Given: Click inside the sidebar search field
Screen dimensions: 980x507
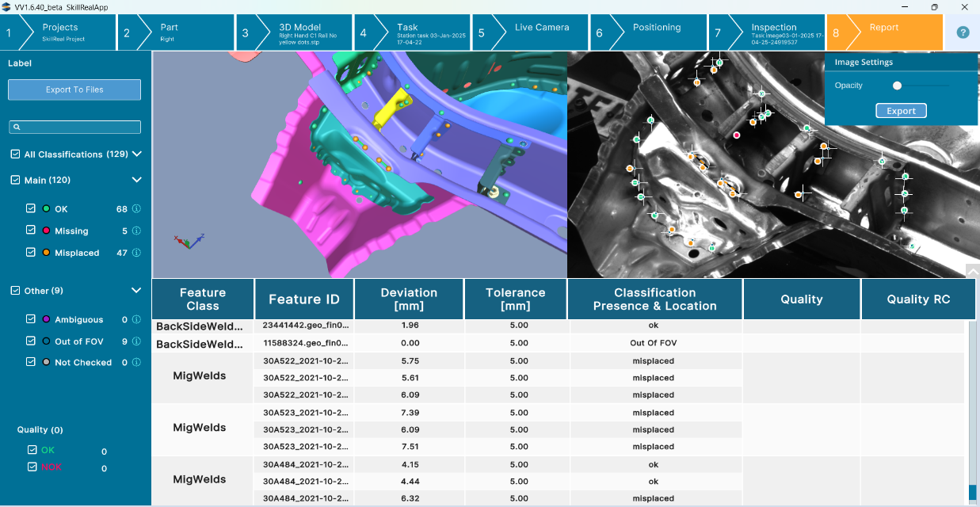Looking at the screenshot, I should click(x=75, y=127).
